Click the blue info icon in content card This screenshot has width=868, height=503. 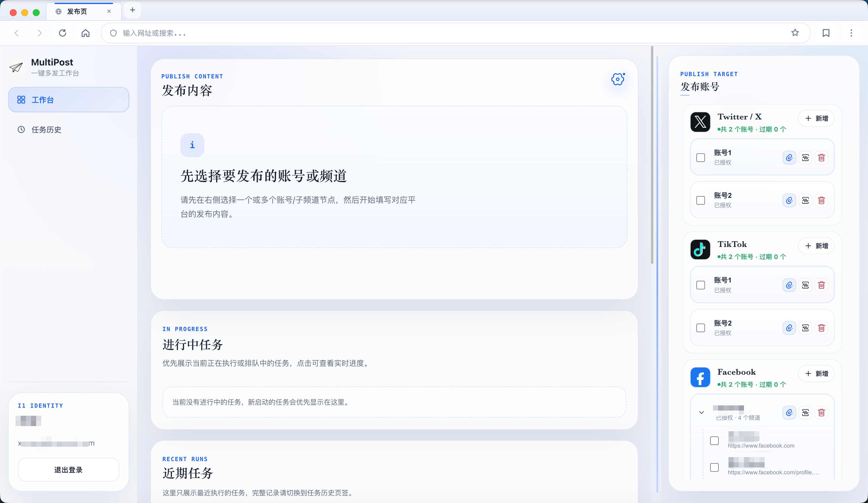[x=192, y=145]
